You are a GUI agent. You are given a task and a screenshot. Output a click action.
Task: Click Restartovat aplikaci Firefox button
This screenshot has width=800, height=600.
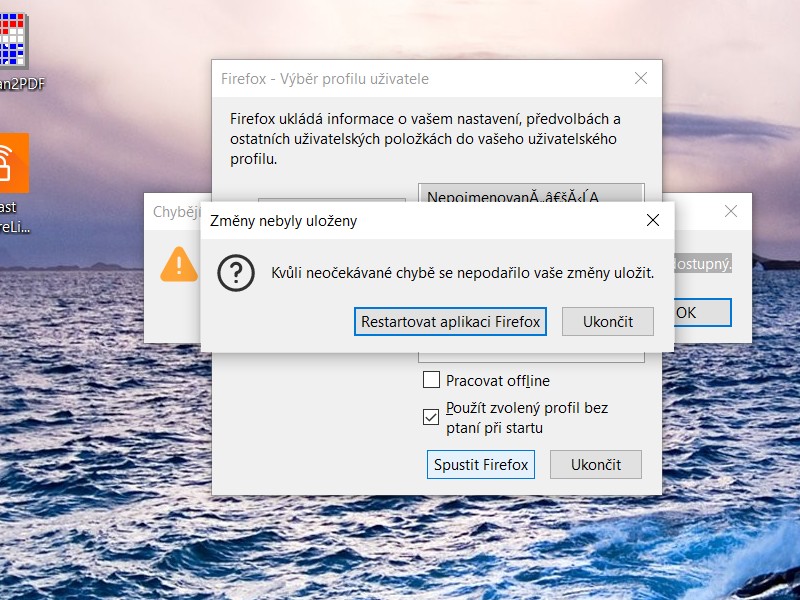[x=450, y=321]
